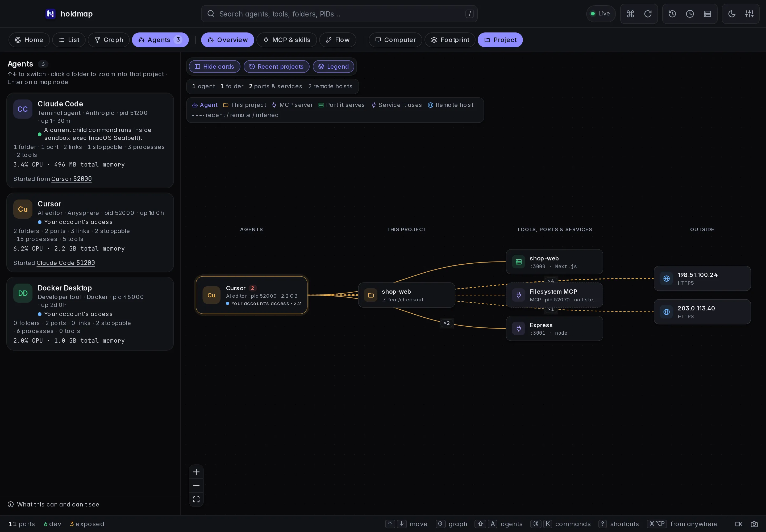Click the Express :3001 plug icon
The height and width of the screenshot is (532, 766).
point(518,328)
